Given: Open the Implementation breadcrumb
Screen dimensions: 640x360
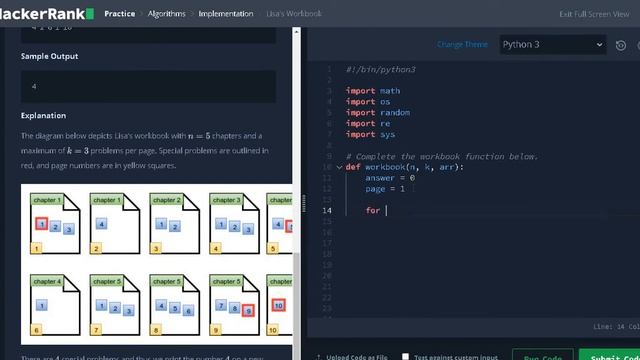Looking at the screenshot, I should pos(226,13).
